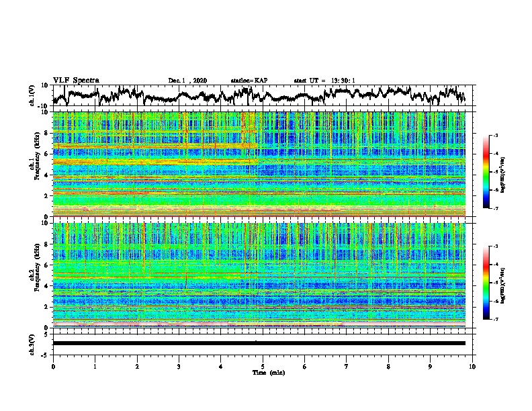Click the "9" tick on the time axis
532x411 pixels.
point(430,367)
